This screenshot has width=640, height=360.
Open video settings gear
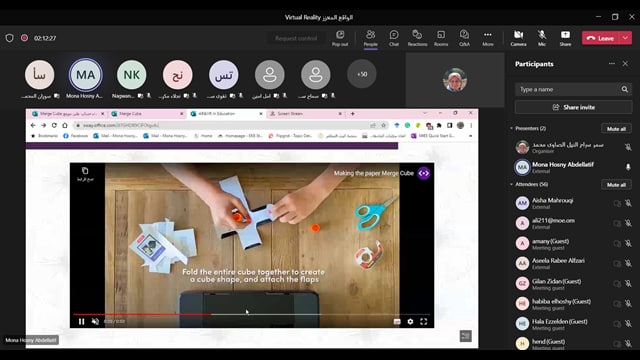[x=410, y=322]
